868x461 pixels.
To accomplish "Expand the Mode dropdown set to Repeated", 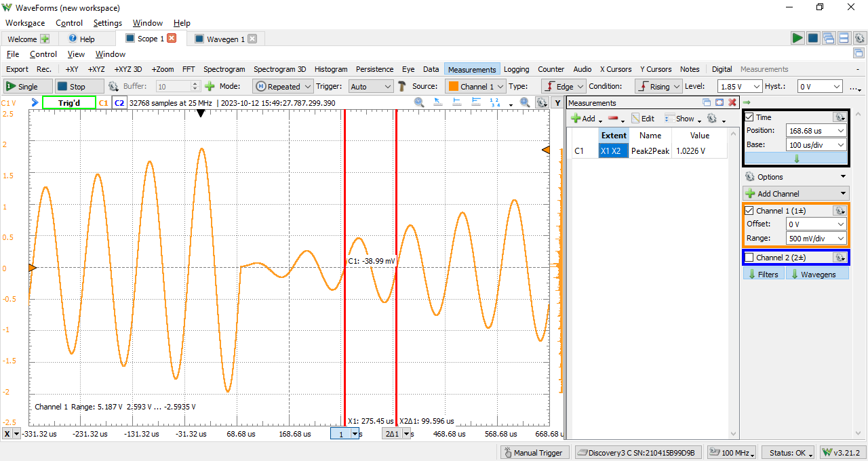I will coord(283,86).
